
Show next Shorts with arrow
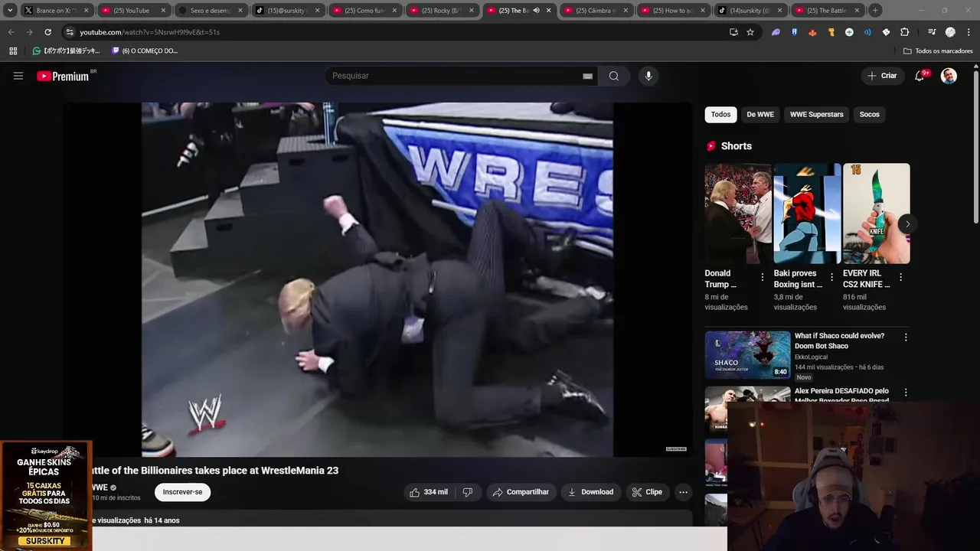coord(907,224)
